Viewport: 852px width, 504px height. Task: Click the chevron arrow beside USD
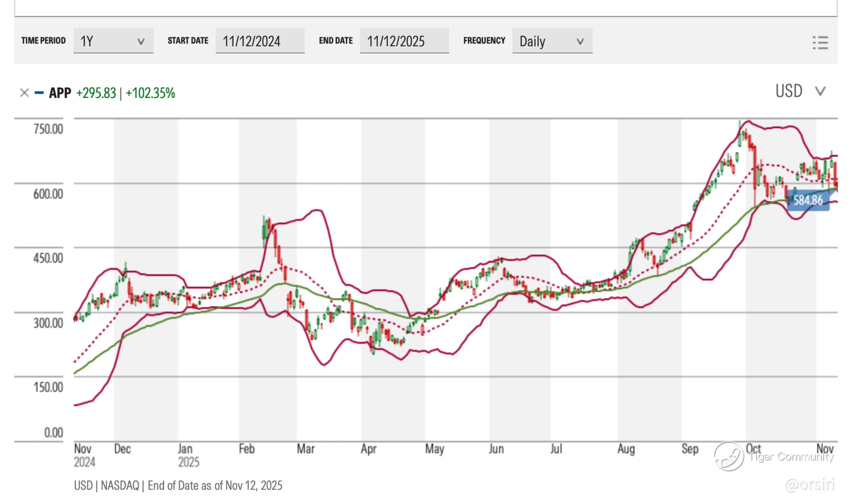820,91
